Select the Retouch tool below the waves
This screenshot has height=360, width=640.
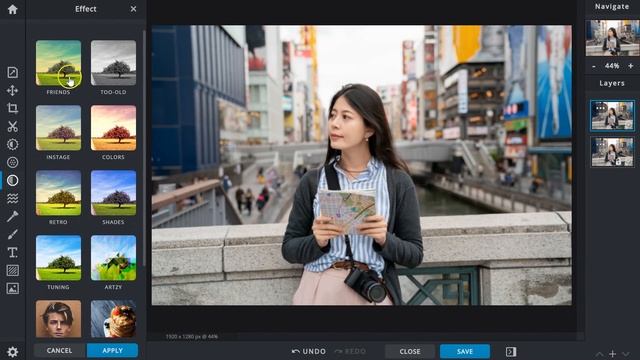(12, 216)
